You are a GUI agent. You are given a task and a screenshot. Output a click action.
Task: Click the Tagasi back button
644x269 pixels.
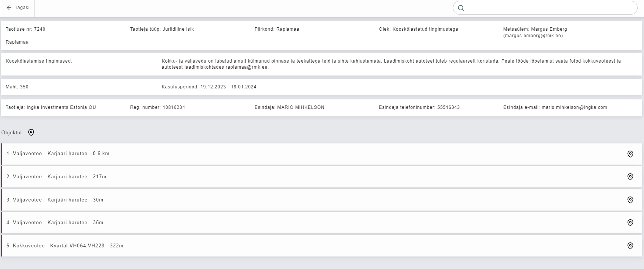coord(18,8)
